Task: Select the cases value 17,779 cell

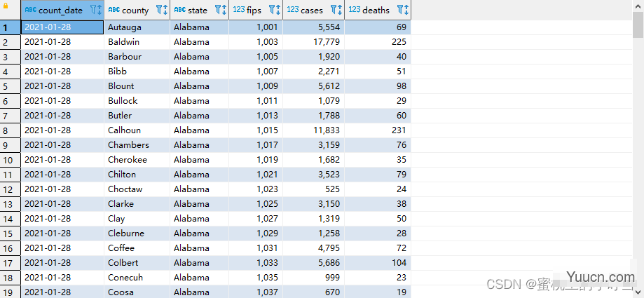Action: [313, 42]
